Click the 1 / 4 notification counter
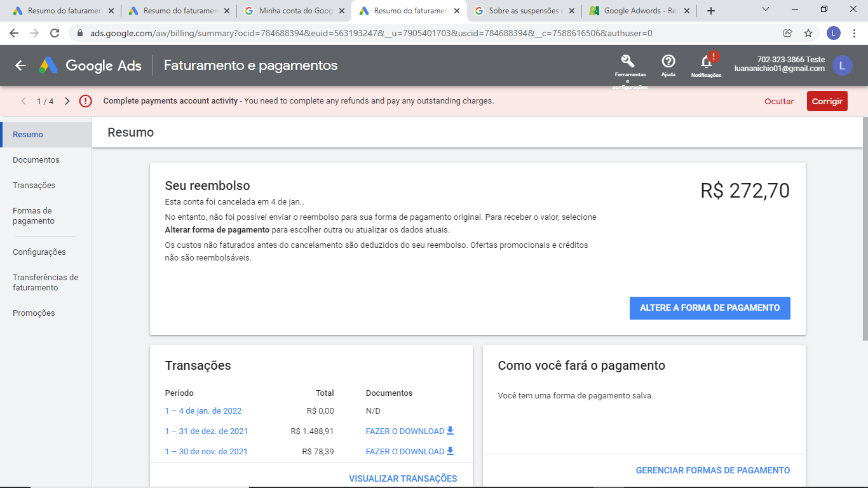The width and height of the screenshot is (868, 488). [x=45, y=101]
